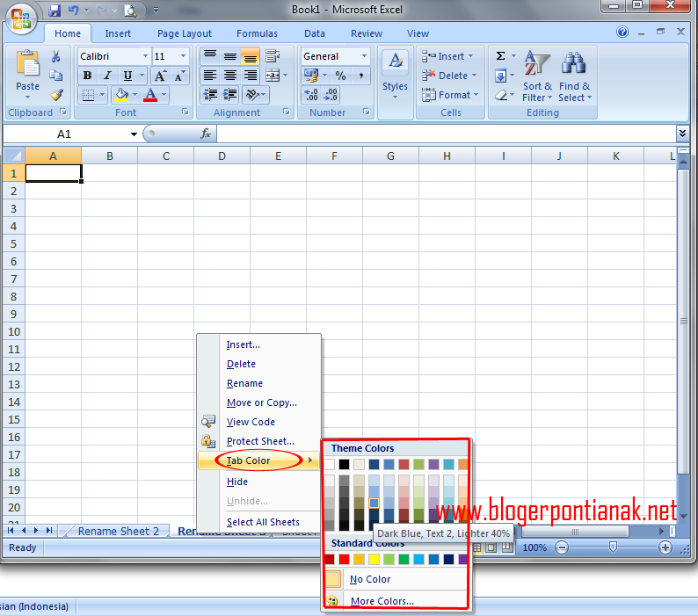The height and width of the screenshot is (616, 698).
Task: Toggle Bottom Align highlighted button
Action: click(251, 56)
